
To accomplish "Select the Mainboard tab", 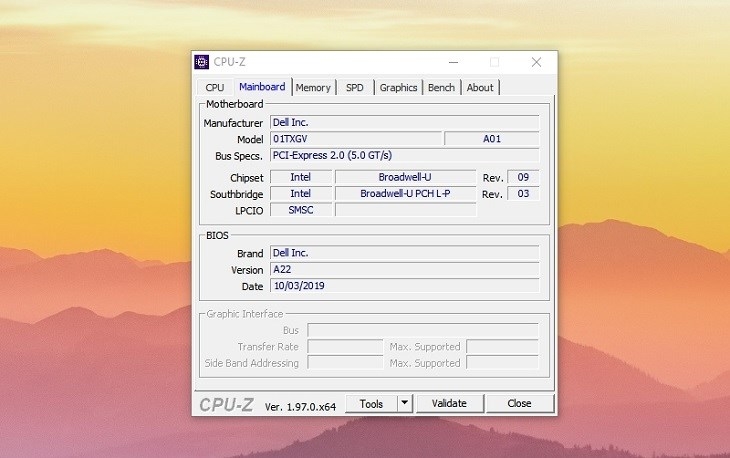I will [x=262, y=87].
